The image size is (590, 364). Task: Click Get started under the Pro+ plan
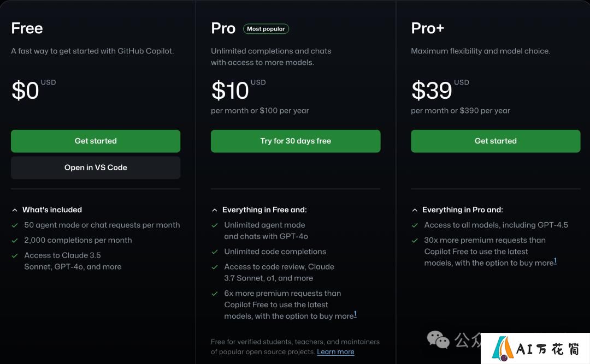495,141
